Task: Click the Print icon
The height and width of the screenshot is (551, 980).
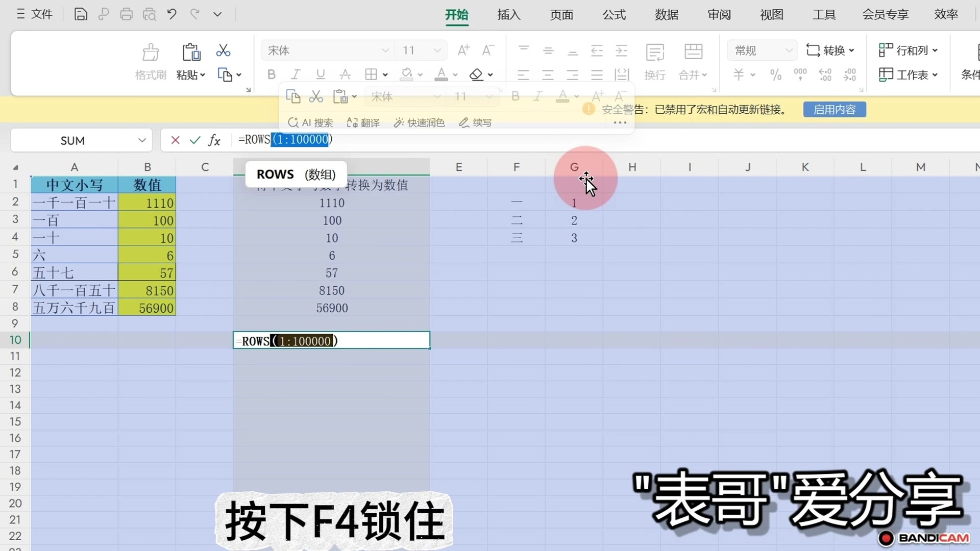Action: (x=127, y=14)
